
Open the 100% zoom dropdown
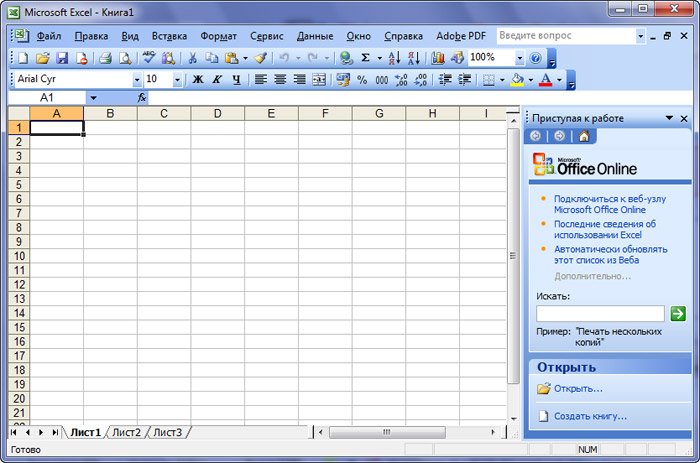click(x=520, y=58)
